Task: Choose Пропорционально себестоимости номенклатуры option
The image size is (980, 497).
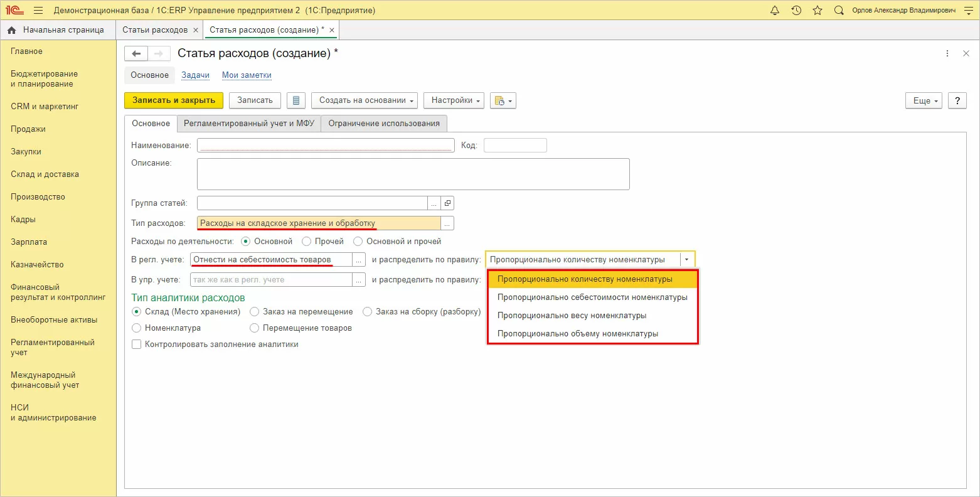Action: 593,297
